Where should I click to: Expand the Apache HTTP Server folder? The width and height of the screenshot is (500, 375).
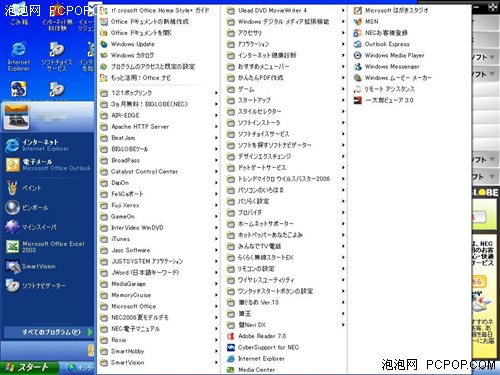pos(159,127)
